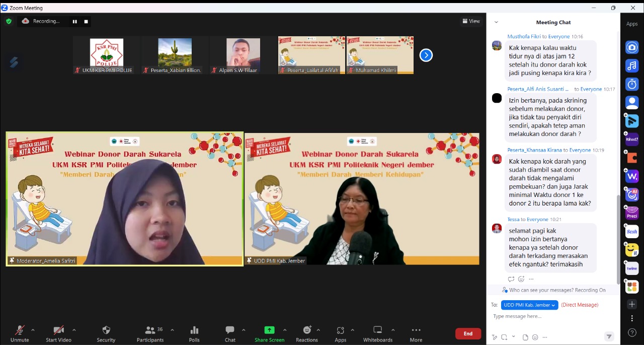The image size is (644, 345).
Task: Open the Prezi app from the Apps sidebar
Action: click(631, 213)
